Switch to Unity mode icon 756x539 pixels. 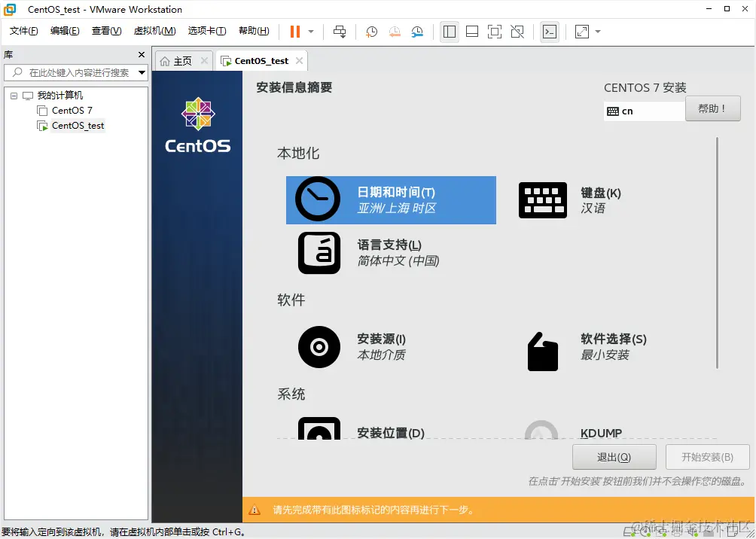coord(518,32)
